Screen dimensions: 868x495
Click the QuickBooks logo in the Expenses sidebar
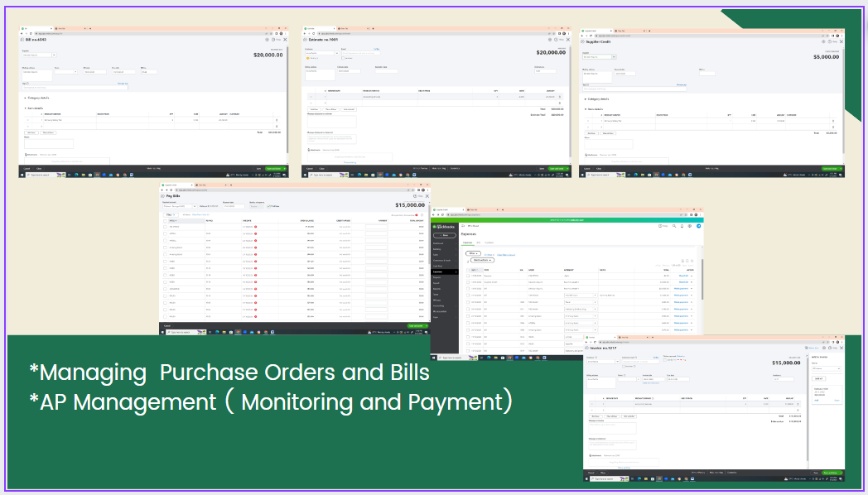[x=443, y=226]
